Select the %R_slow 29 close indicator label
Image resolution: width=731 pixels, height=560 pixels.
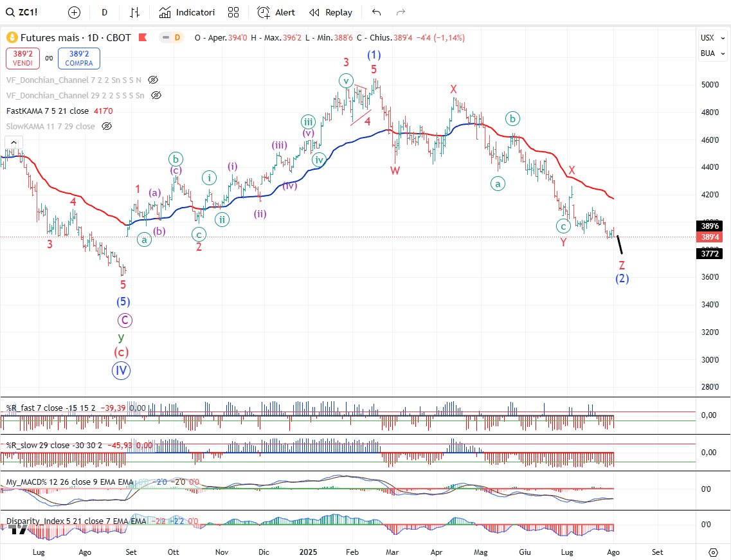pyautogui.click(x=54, y=446)
